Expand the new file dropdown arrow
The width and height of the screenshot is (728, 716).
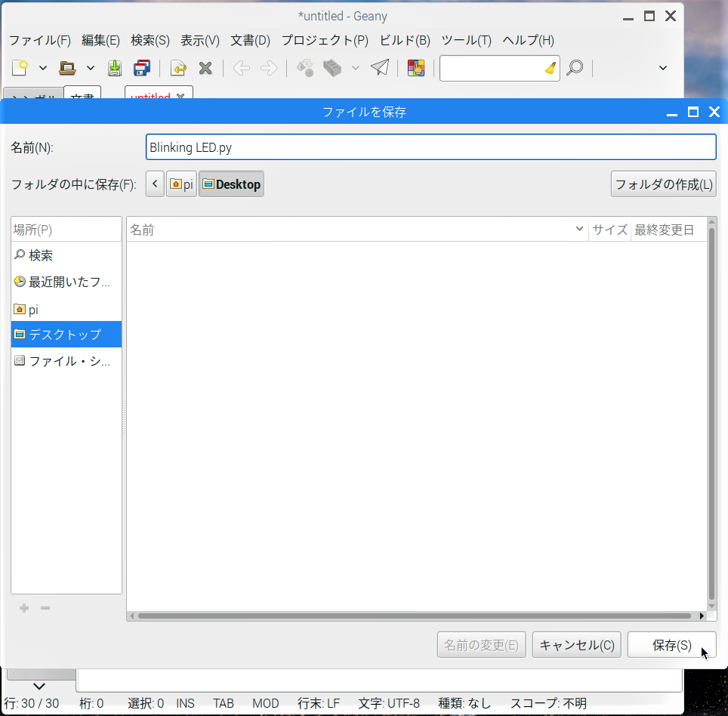[43, 68]
